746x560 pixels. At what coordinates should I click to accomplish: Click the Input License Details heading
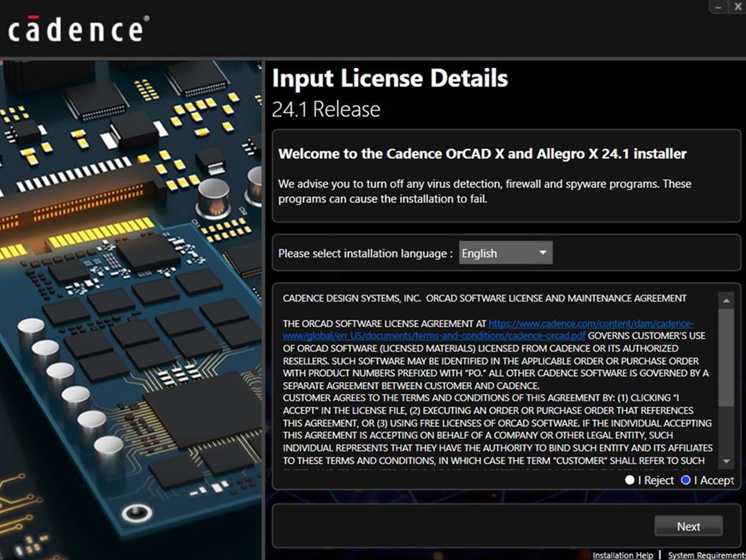point(389,79)
